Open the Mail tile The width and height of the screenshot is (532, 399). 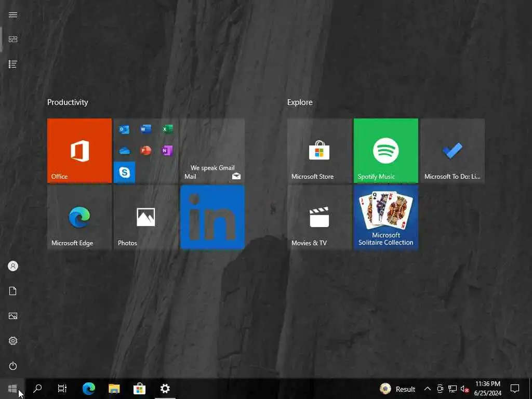click(212, 151)
